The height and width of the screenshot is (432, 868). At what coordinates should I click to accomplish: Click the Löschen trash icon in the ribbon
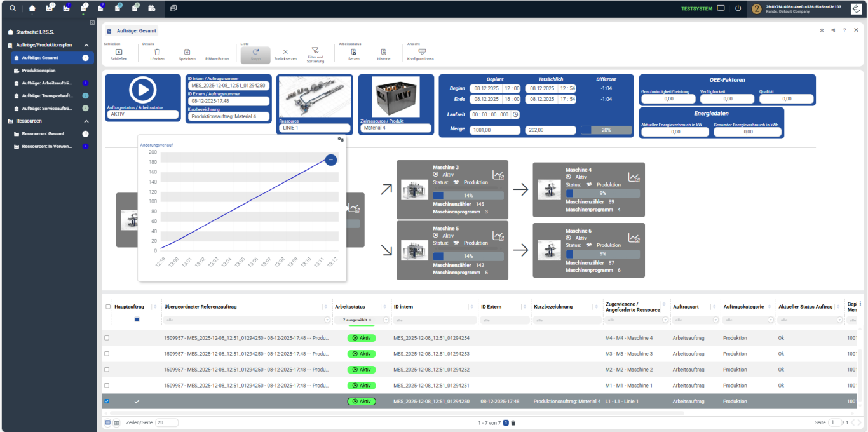pyautogui.click(x=157, y=52)
